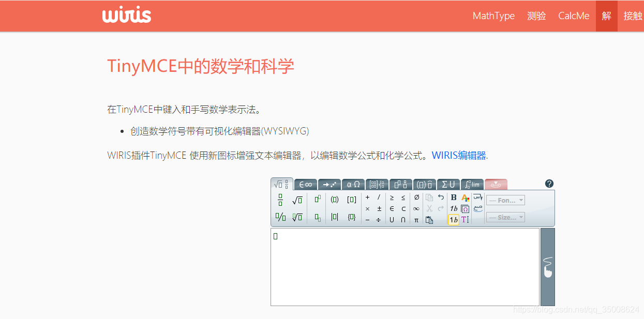Toggle Arabic numerals style button
Image resolution: width=644 pixels, height=319 pixels.
(x=478, y=209)
